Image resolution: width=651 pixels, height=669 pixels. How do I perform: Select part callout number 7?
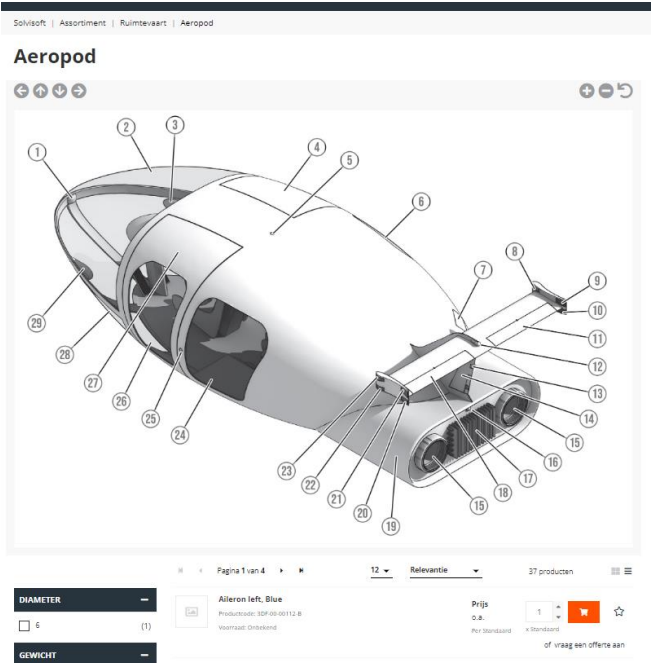tap(483, 270)
